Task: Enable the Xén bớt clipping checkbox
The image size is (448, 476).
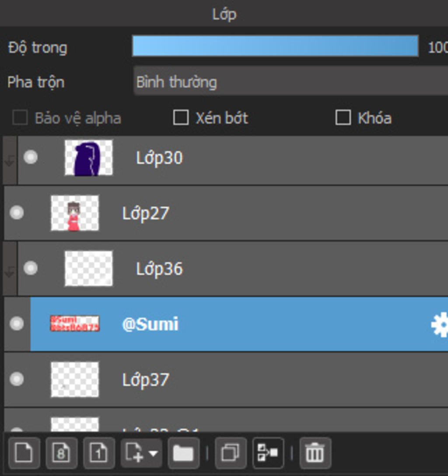Action: 181,117
